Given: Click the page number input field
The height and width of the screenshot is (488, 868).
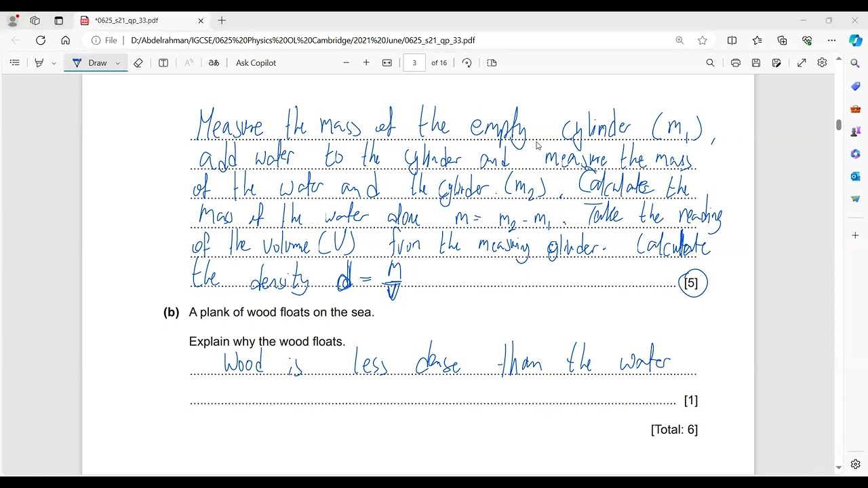Looking at the screenshot, I should (414, 62).
